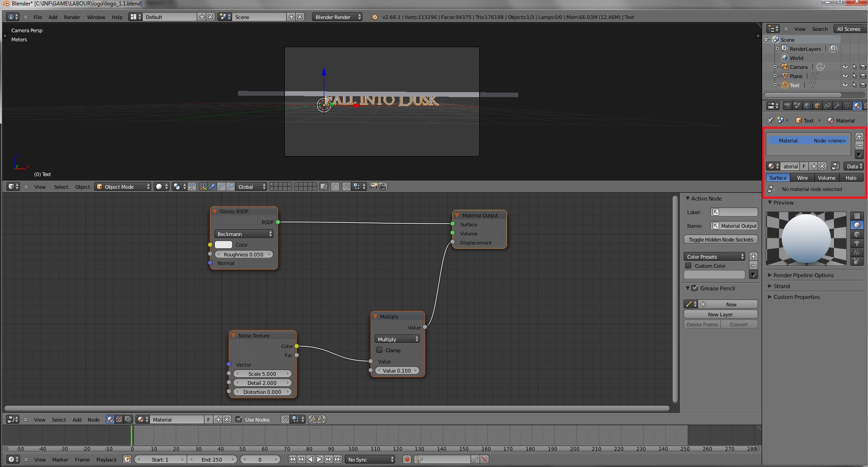This screenshot has width=868, height=467.
Task: Click Toggle Hidden Node Sockets button
Action: [x=721, y=239]
